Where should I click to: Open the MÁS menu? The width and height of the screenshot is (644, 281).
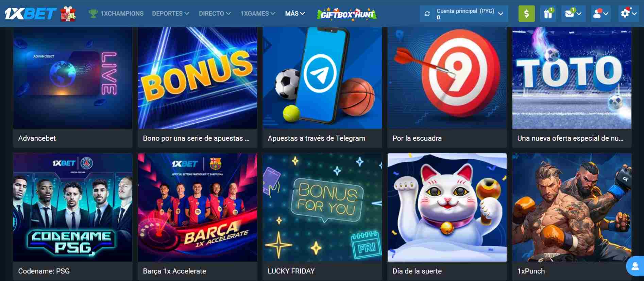[295, 14]
